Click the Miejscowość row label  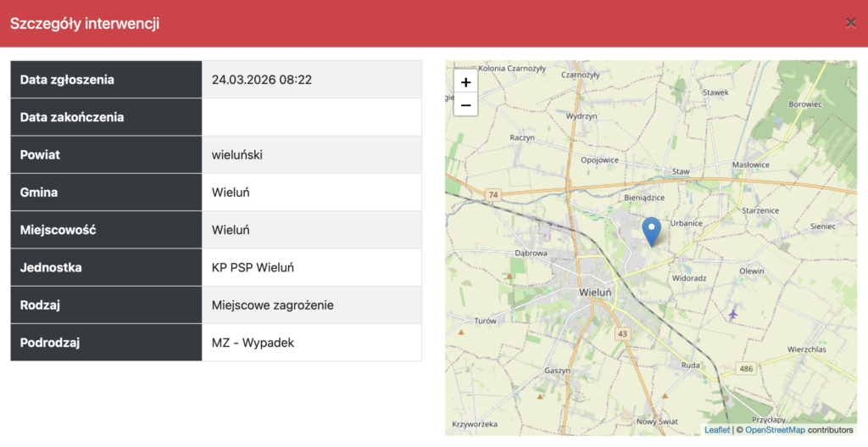tap(58, 230)
